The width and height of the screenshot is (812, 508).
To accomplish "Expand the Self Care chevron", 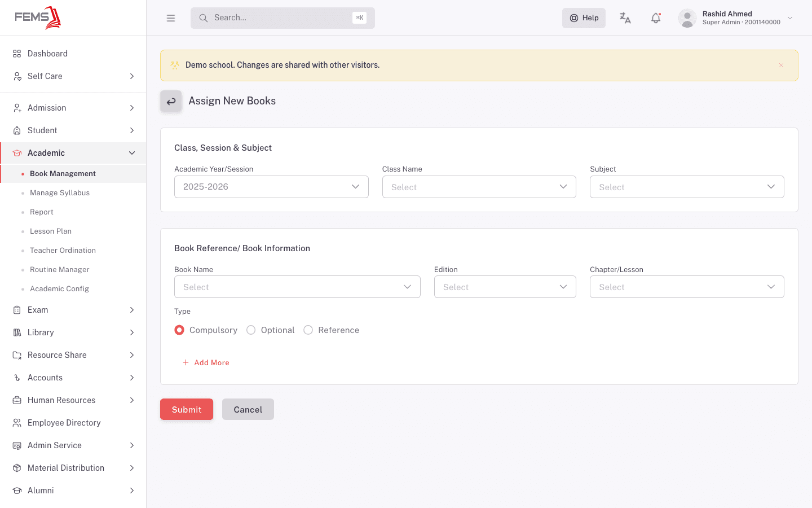I will pyautogui.click(x=132, y=76).
